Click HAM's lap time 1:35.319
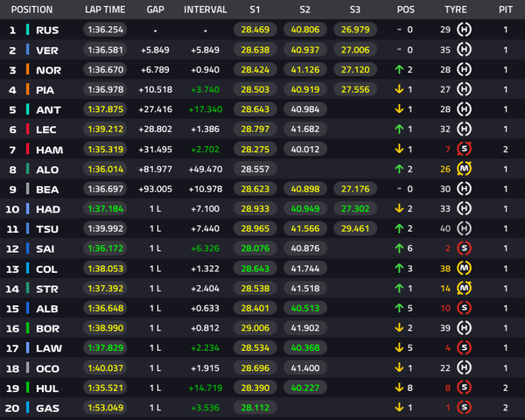The height and width of the screenshot is (420, 525). coord(105,149)
